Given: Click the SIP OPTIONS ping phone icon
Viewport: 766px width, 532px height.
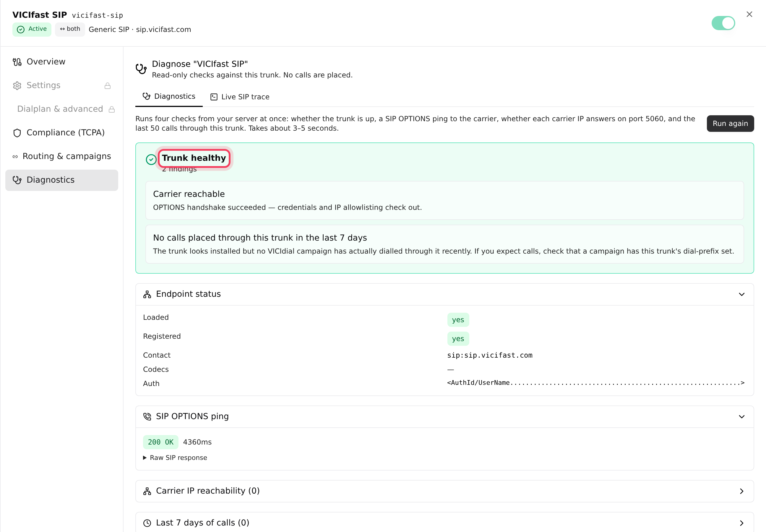Looking at the screenshot, I should coord(147,416).
